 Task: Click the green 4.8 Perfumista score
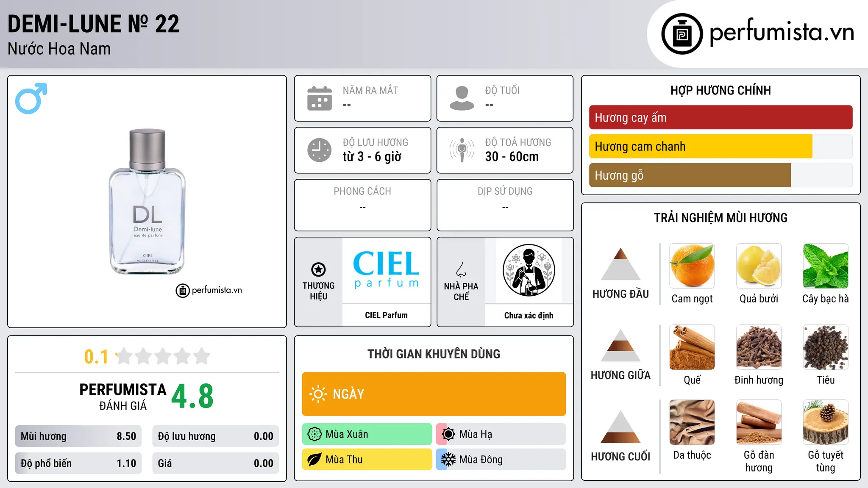(x=192, y=396)
